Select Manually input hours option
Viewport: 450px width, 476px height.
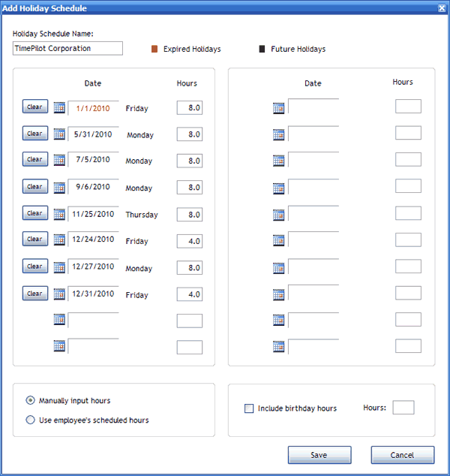(30, 400)
